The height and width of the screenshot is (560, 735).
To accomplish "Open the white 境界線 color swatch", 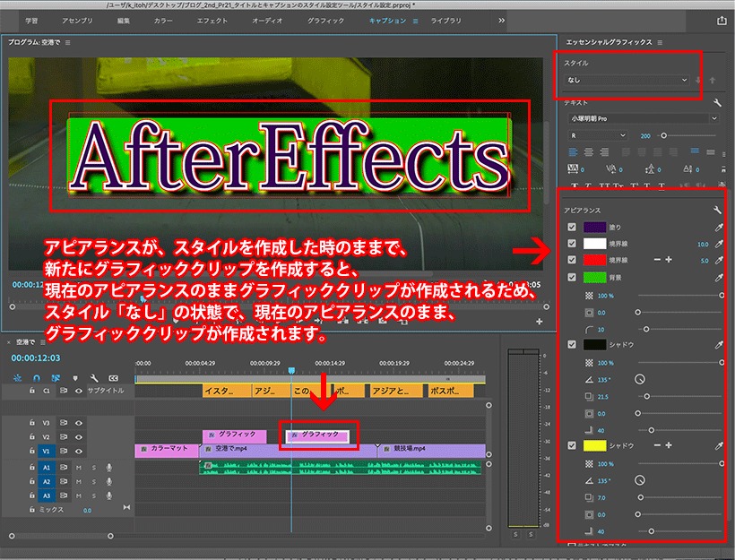I will point(594,244).
